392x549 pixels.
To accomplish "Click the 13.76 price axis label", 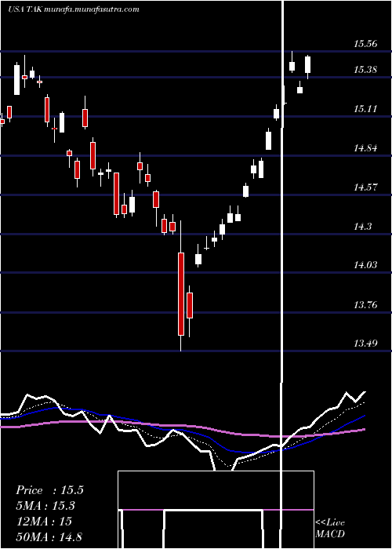I will click(365, 304).
